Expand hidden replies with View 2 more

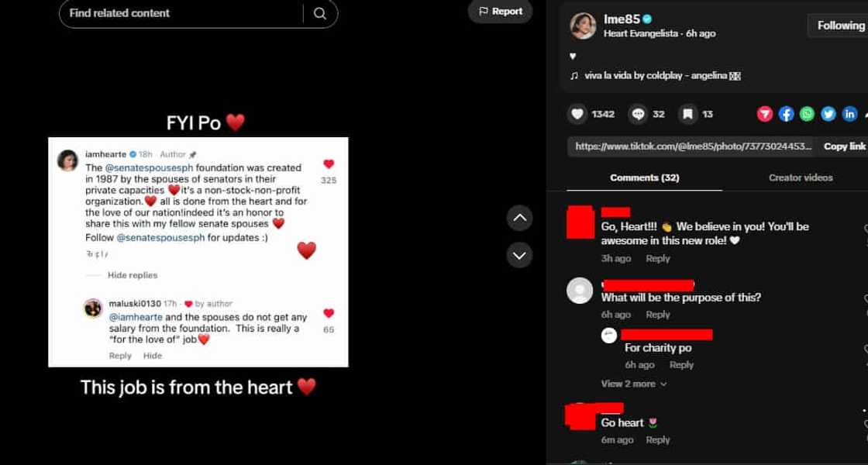[628, 383]
